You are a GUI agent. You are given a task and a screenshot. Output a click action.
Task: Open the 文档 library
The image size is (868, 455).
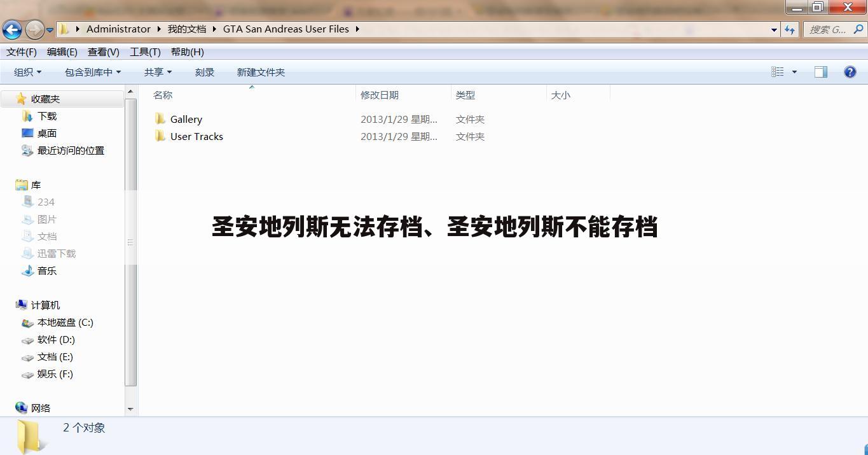[47, 236]
